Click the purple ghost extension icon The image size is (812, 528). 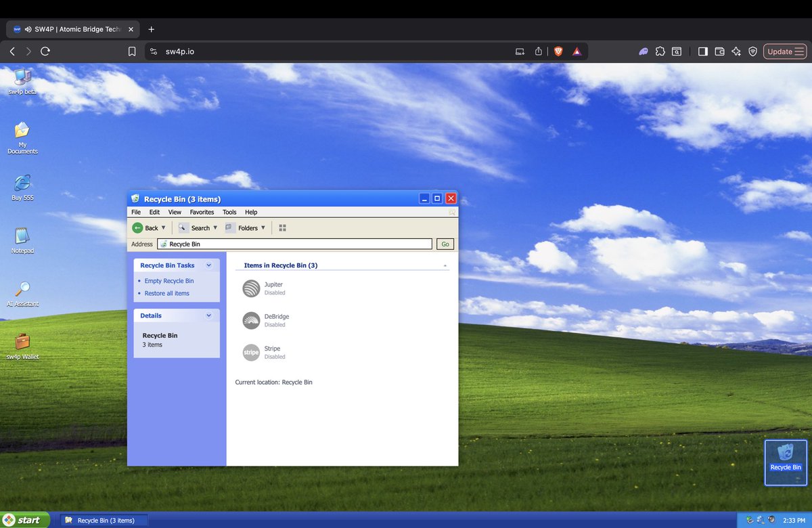[x=644, y=51]
